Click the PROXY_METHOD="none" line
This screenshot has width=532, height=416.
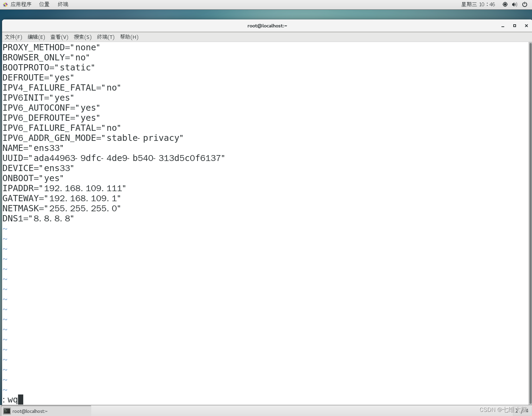point(51,48)
